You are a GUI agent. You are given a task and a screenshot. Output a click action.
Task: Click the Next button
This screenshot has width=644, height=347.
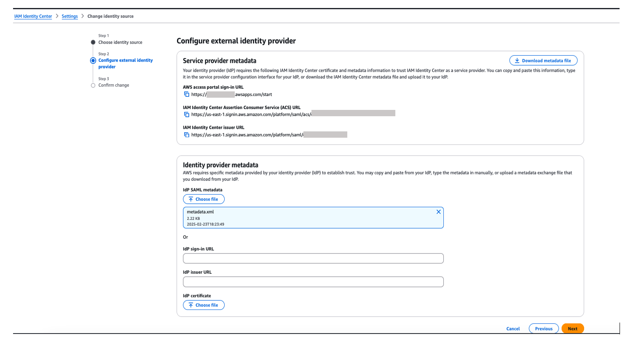point(572,328)
